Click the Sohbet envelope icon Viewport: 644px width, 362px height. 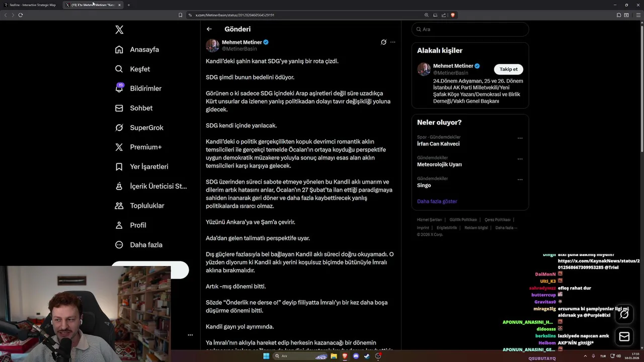click(119, 108)
